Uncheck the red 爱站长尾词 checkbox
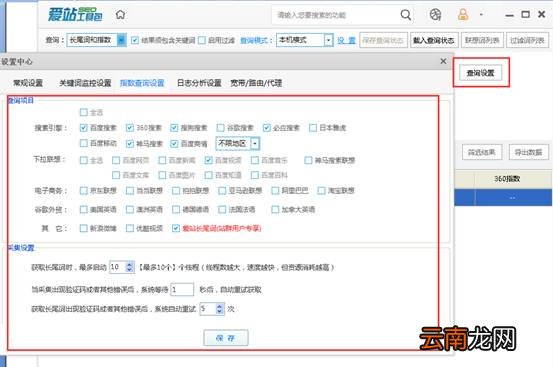Image resolution: width=553 pixels, height=367 pixels. (x=176, y=228)
